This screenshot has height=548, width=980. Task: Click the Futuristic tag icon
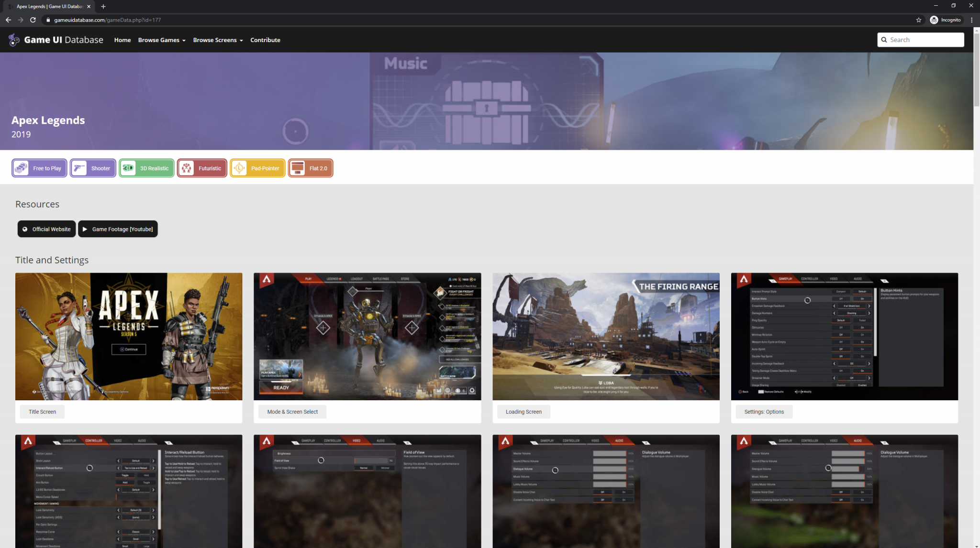(x=188, y=168)
